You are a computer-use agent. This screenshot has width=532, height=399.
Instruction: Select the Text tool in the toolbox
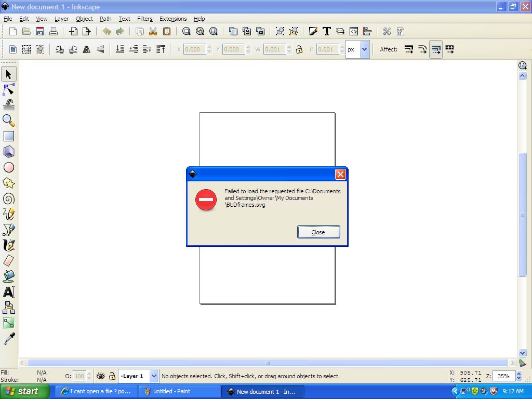(x=8, y=292)
